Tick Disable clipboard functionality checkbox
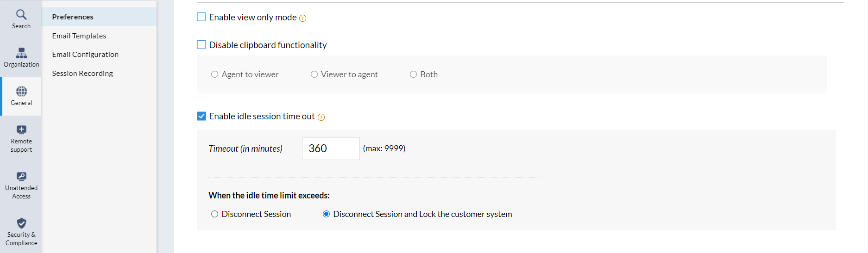The height and width of the screenshot is (253, 868). point(201,45)
